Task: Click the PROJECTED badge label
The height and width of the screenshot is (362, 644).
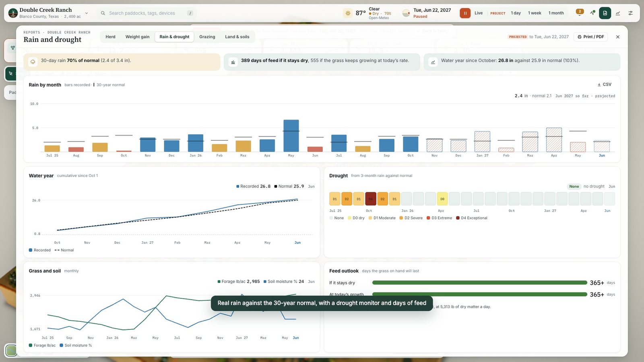Action: tap(518, 37)
